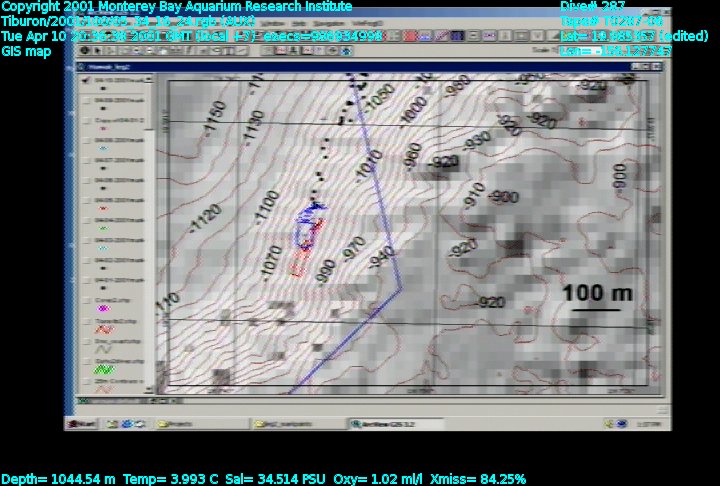The width and height of the screenshot is (720, 486).
Task: Open the Window menu
Action: coord(275,23)
